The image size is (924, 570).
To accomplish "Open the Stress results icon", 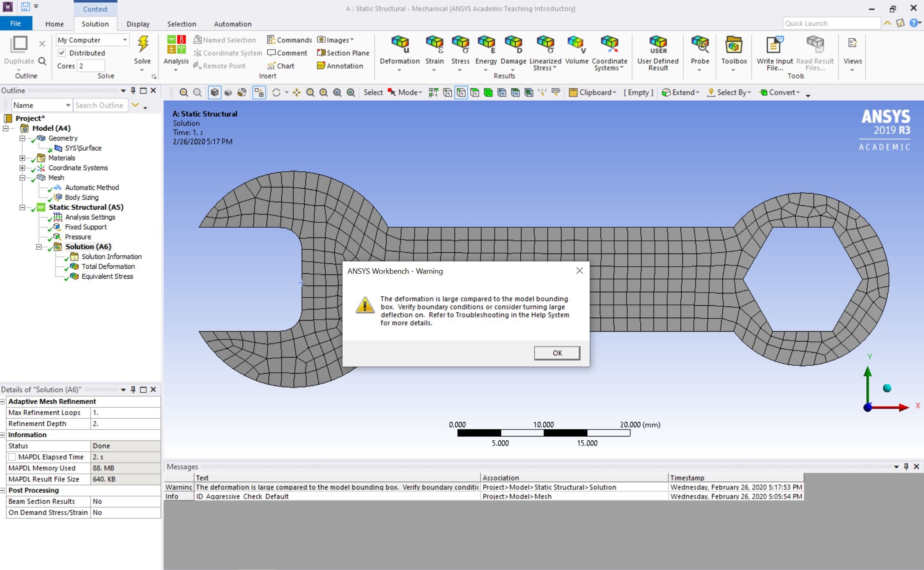I will click(460, 44).
